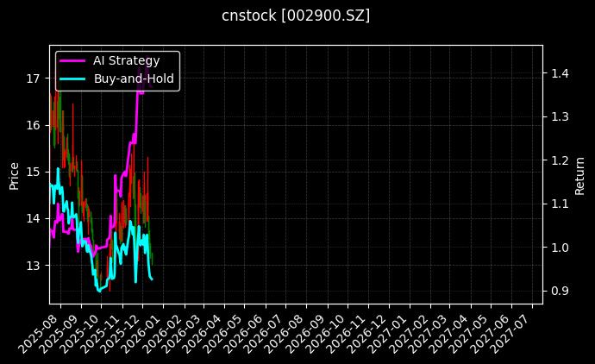Click the price tick value 15
Viewport: 595px width, 364px height.
(33, 172)
